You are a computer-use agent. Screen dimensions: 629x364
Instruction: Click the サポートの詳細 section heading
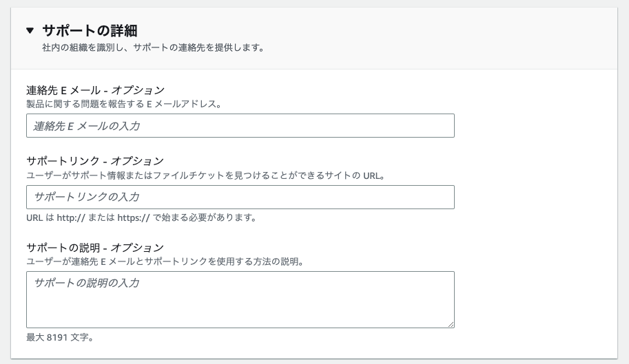click(x=90, y=30)
